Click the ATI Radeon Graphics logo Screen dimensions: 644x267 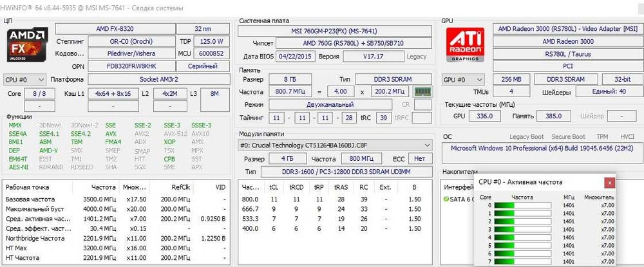[466, 44]
